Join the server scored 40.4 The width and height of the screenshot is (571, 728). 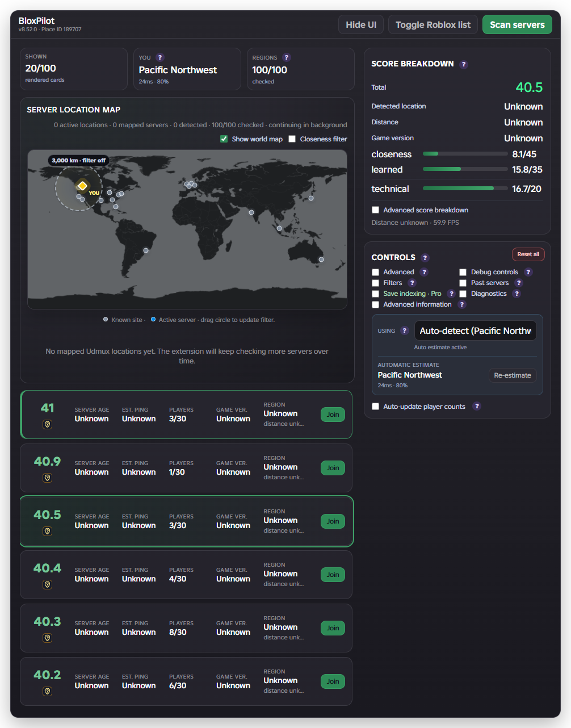[x=333, y=575]
